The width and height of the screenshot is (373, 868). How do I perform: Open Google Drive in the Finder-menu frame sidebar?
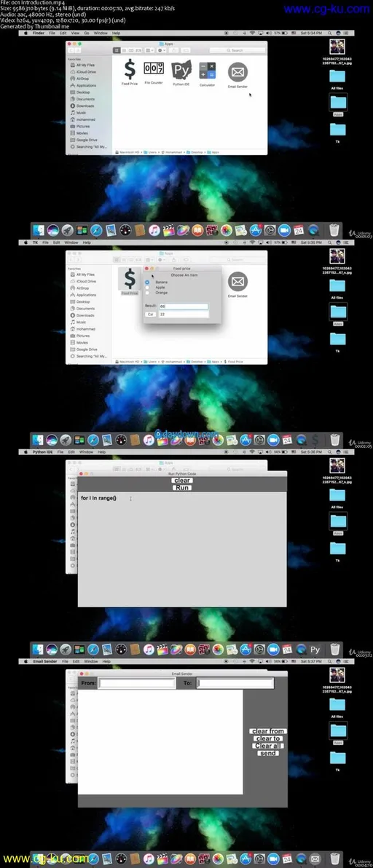click(x=87, y=140)
